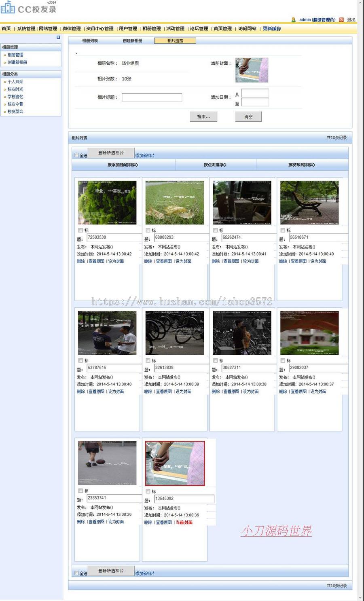The image size is (364, 601).
Task: Check the box for photo 13545392
Action: (x=148, y=491)
